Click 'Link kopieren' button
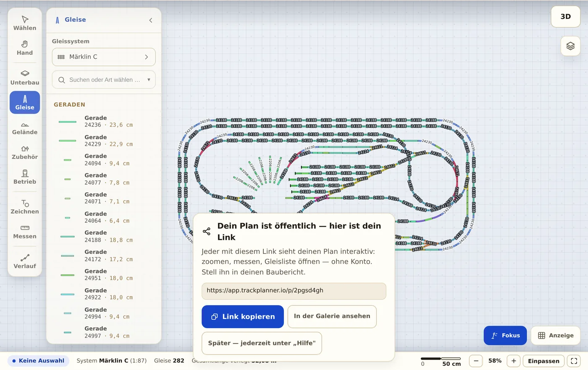Image resolution: width=588 pixels, height=370 pixels. click(x=243, y=317)
